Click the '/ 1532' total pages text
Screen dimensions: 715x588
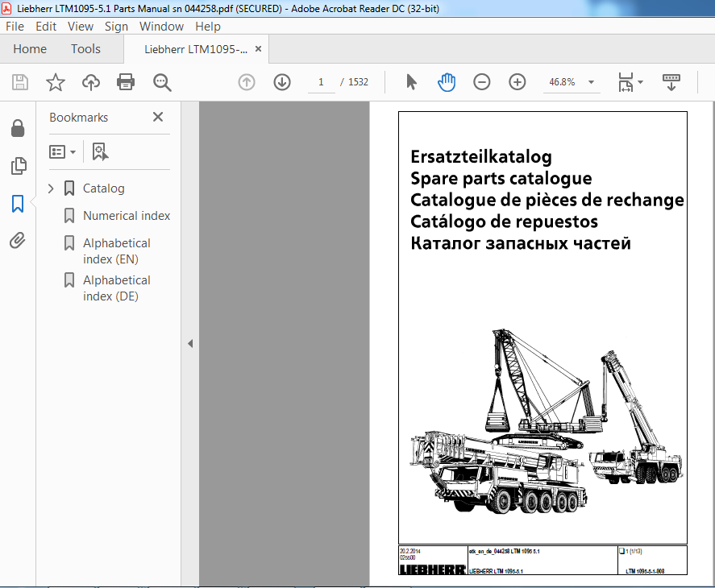[x=355, y=82]
